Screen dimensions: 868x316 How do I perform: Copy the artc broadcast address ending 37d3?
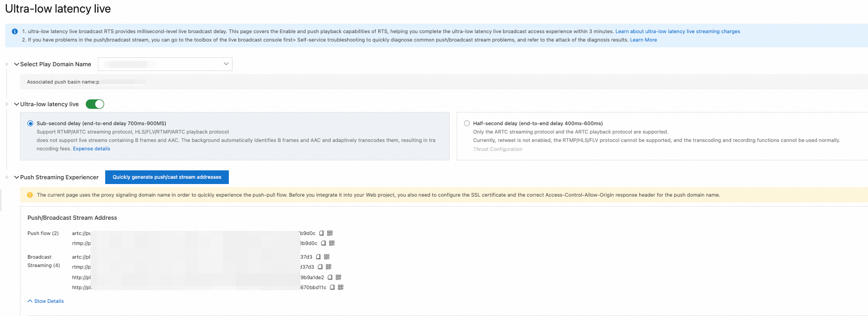[318, 257]
